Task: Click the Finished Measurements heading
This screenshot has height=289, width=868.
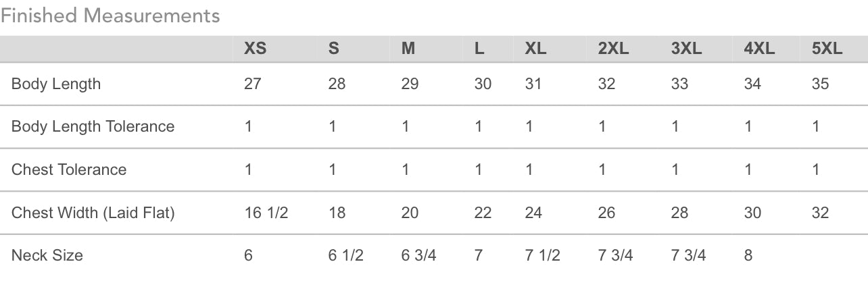Action: (110, 16)
